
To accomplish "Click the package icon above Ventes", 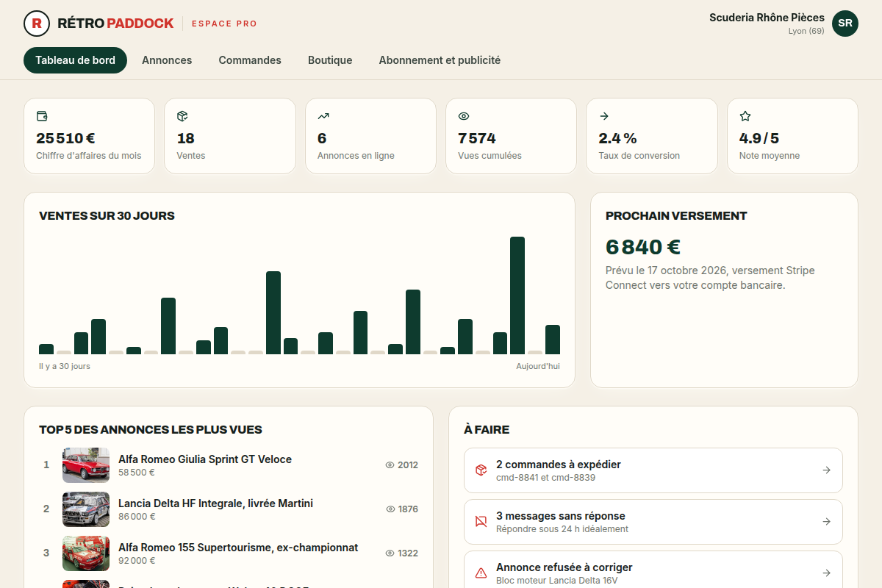I will (182, 116).
